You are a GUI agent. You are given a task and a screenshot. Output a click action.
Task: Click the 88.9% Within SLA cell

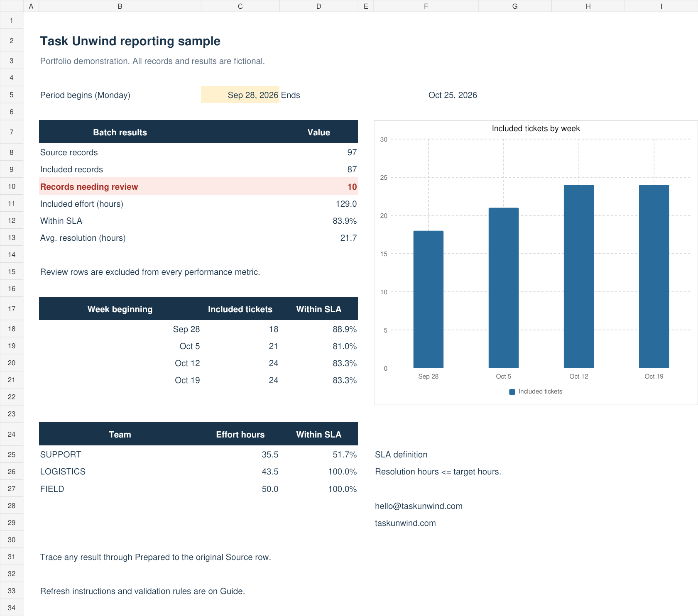(x=318, y=329)
